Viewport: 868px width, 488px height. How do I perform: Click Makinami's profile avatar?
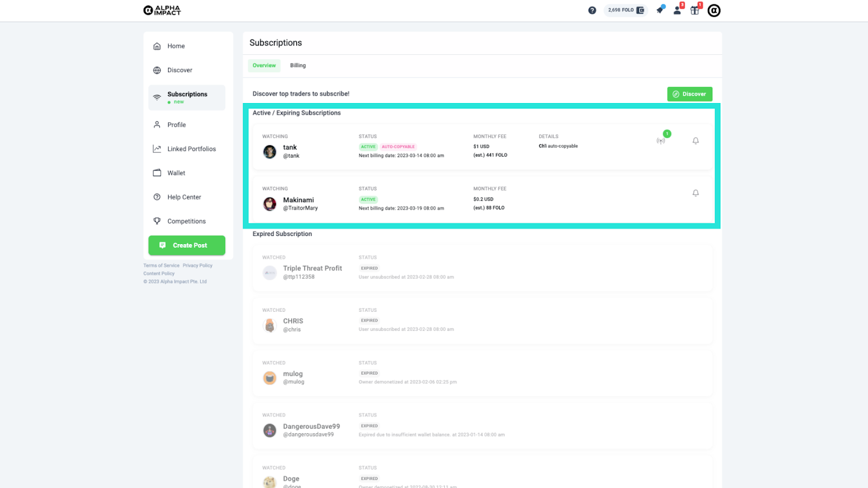(x=270, y=204)
